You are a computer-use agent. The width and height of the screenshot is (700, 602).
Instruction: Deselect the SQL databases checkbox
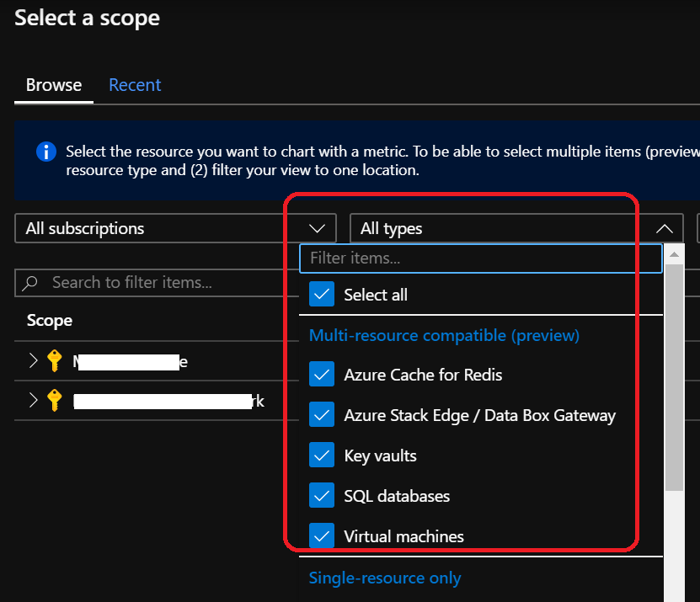322,496
